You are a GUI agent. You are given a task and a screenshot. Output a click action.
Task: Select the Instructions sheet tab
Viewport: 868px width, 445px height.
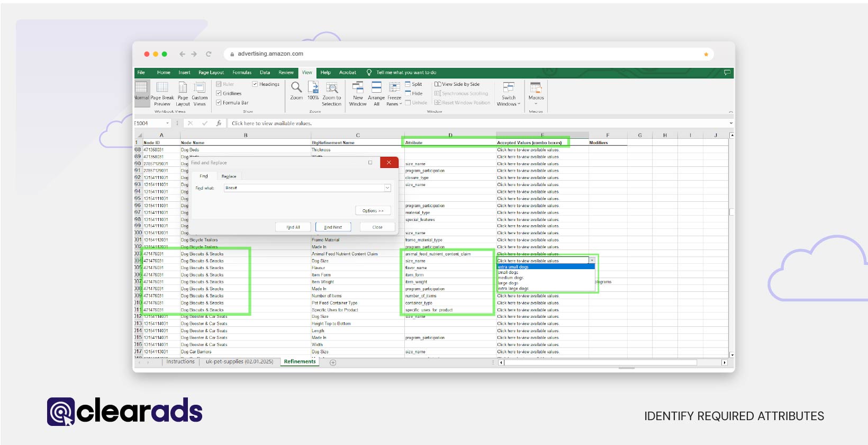[x=180, y=362]
